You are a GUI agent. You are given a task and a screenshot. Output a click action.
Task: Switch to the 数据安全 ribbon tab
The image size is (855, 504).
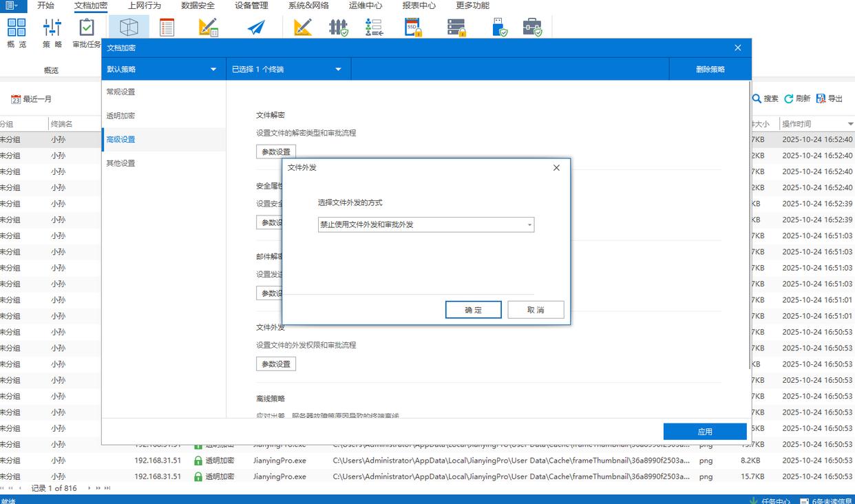pos(198,6)
